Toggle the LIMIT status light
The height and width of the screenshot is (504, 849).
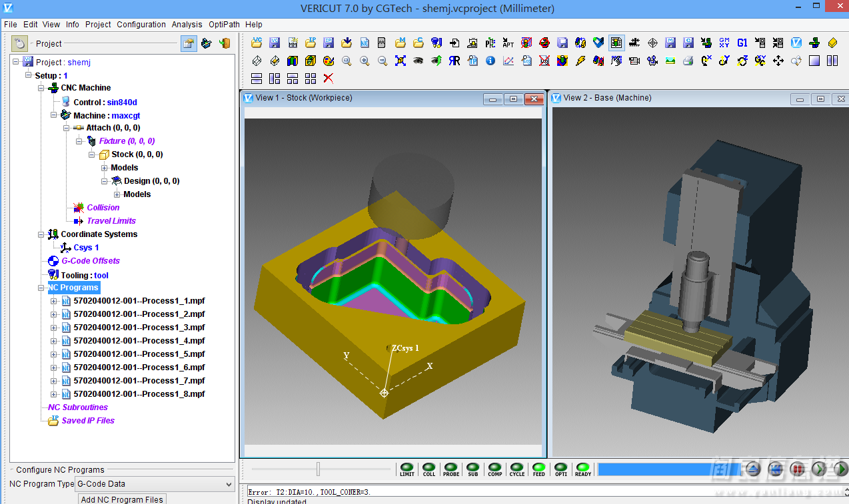[x=407, y=469]
